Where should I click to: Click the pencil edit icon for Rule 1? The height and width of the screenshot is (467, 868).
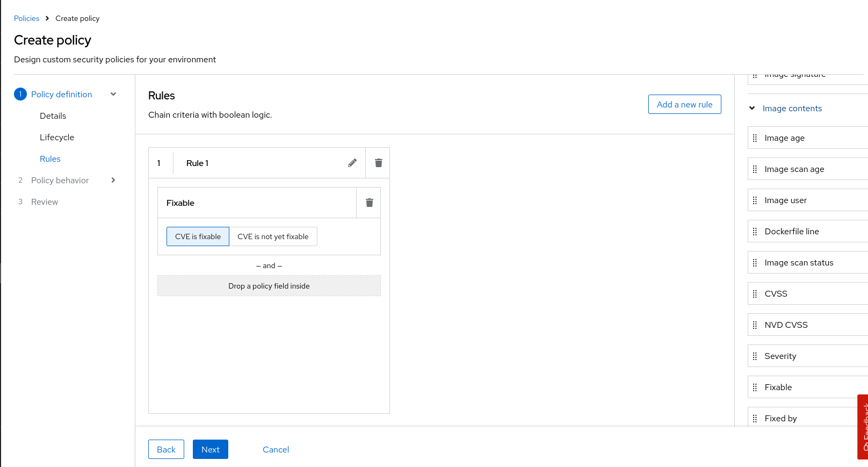(x=352, y=163)
